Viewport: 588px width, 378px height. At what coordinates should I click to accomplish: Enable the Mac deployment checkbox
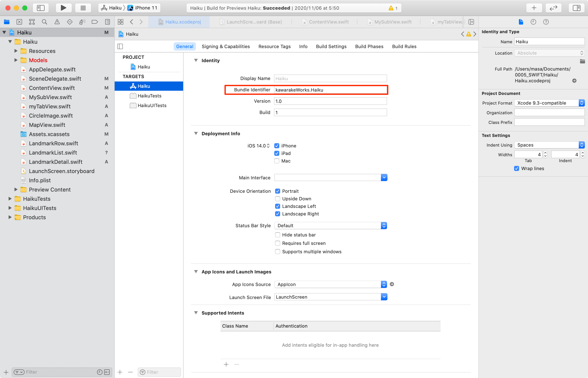277,161
